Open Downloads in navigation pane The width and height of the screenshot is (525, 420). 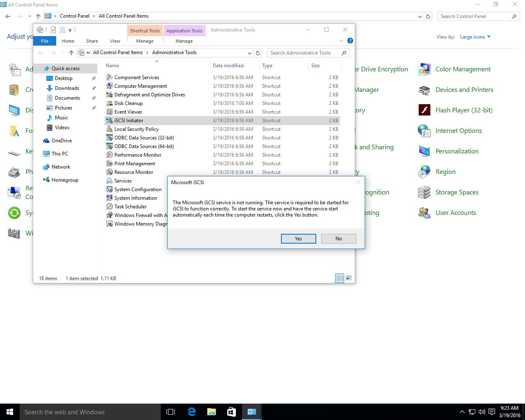tap(67, 88)
